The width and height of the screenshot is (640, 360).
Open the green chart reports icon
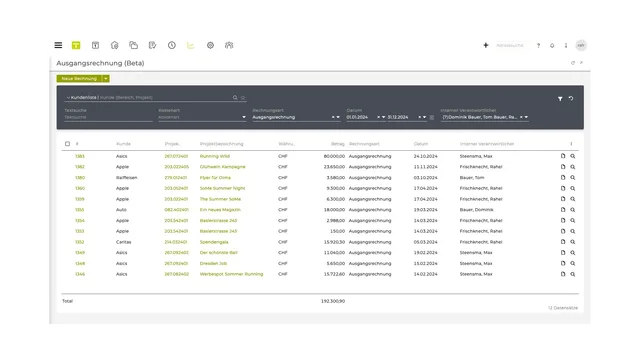[x=191, y=45]
